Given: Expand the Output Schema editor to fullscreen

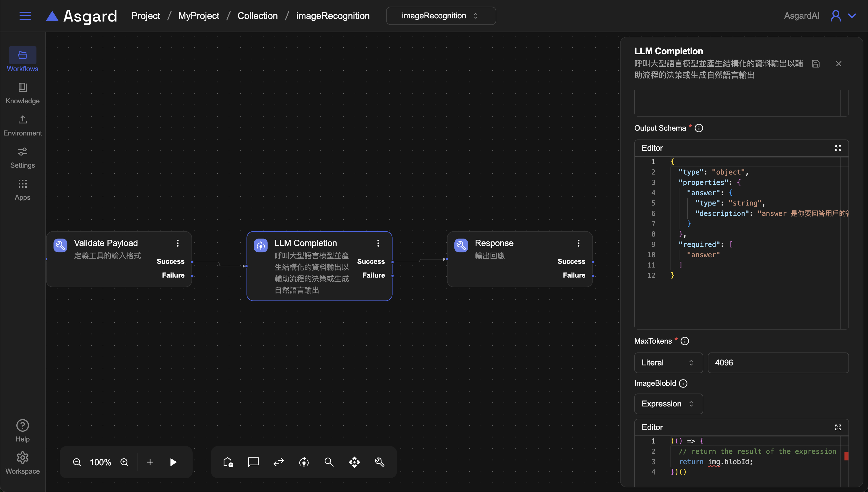Looking at the screenshot, I should (x=838, y=148).
